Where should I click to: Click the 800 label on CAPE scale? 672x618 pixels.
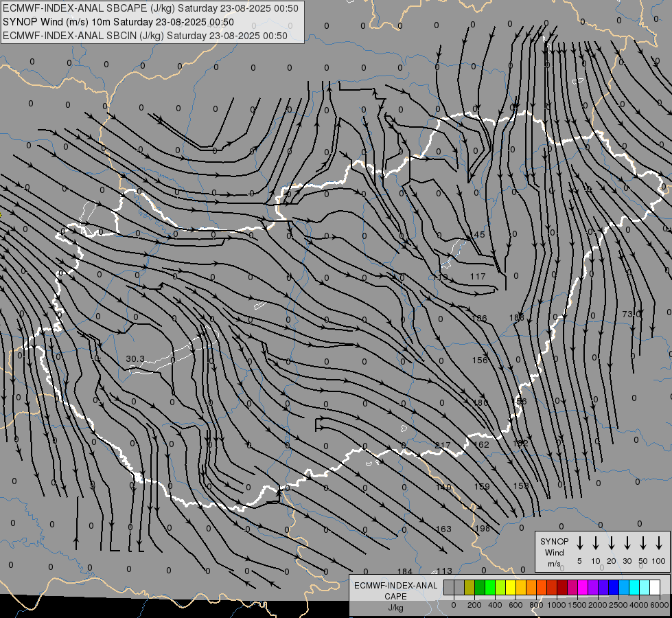pyautogui.click(x=536, y=605)
